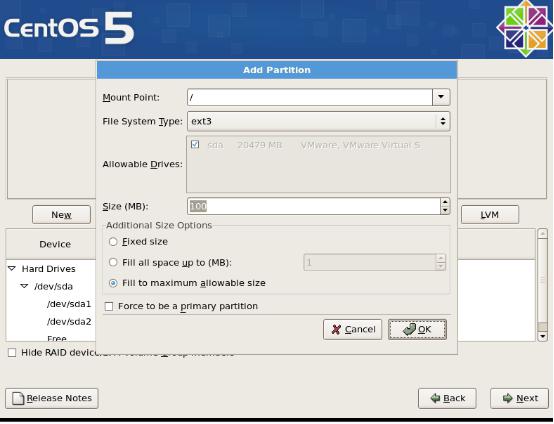This screenshot has height=424, width=554.
Task: Collapse the Hard Drives tree node
Action: click(x=12, y=269)
